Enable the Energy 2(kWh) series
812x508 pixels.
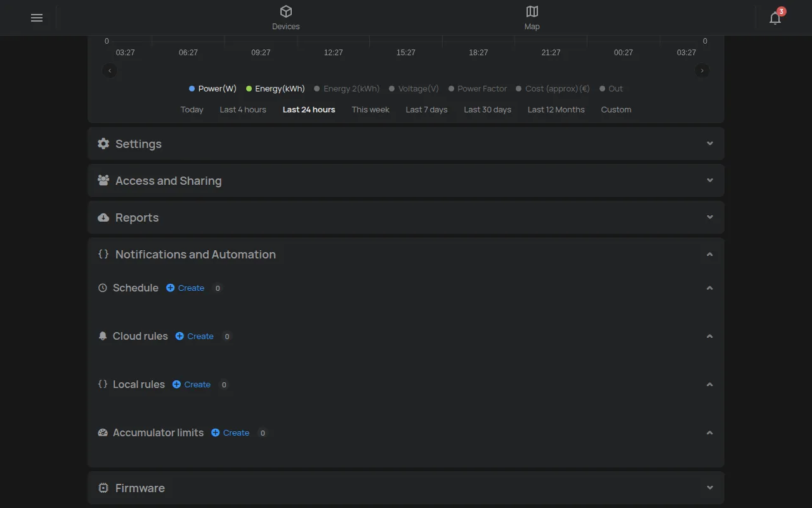[x=347, y=89]
